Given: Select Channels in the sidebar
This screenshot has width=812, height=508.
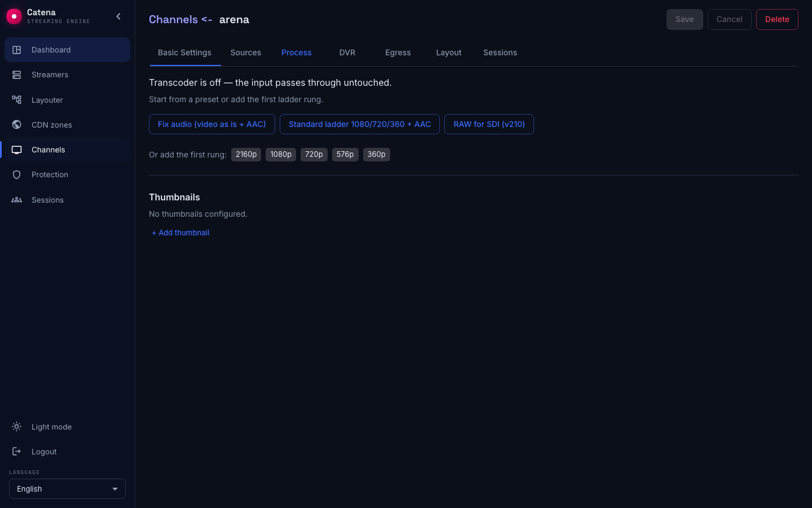Looking at the screenshot, I should coord(67,150).
